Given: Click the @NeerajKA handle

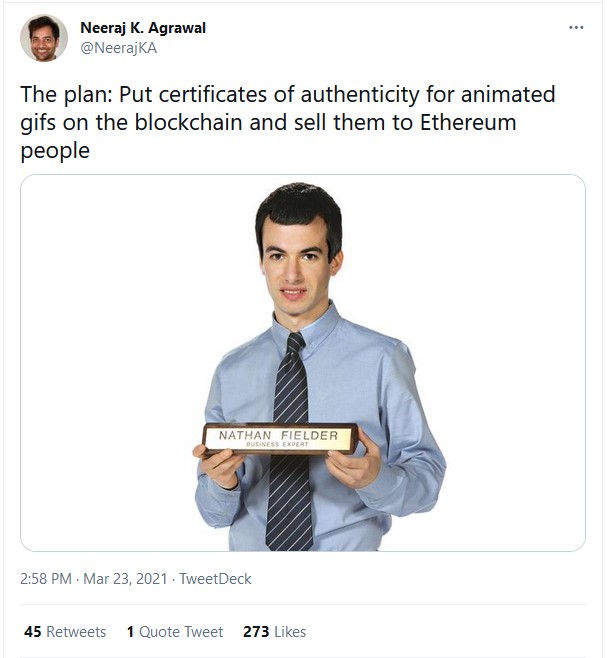Looking at the screenshot, I should (x=118, y=47).
